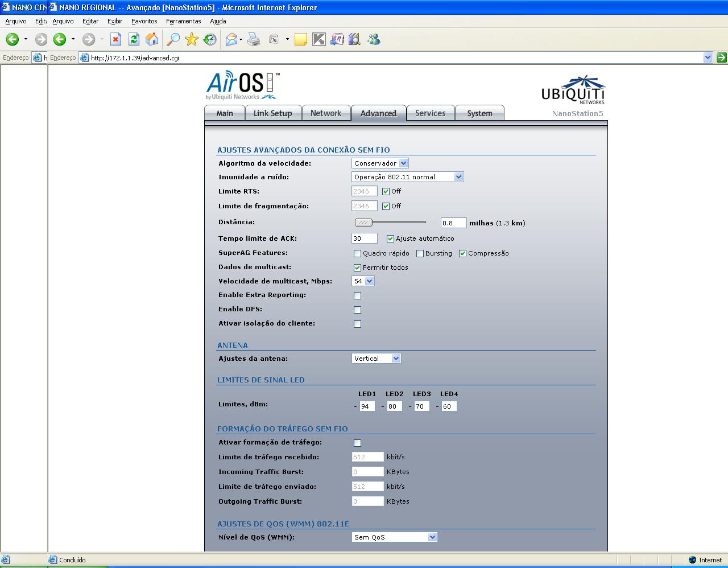Click the yellow sticky note toolbar icon

click(x=301, y=39)
